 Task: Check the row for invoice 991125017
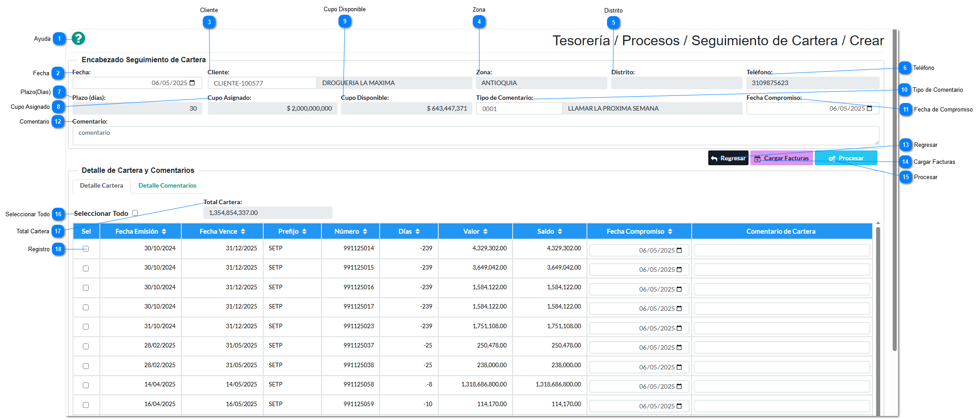point(86,307)
